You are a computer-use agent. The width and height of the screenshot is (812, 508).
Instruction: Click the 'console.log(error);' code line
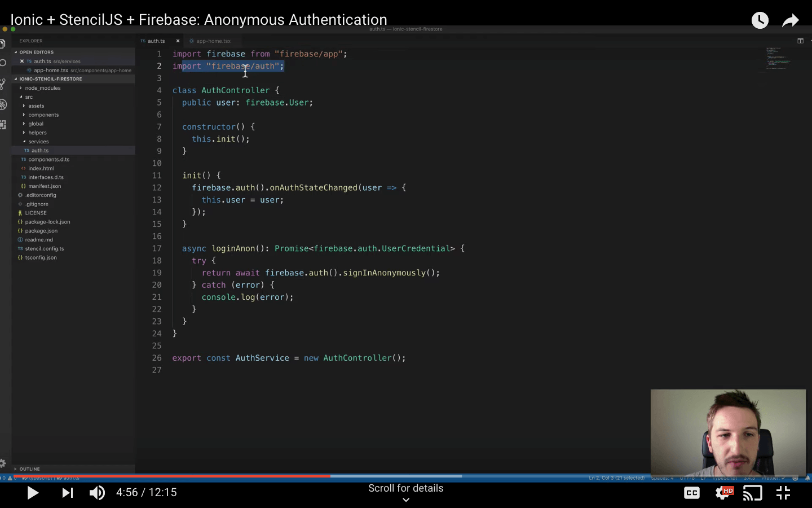coord(248,297)
